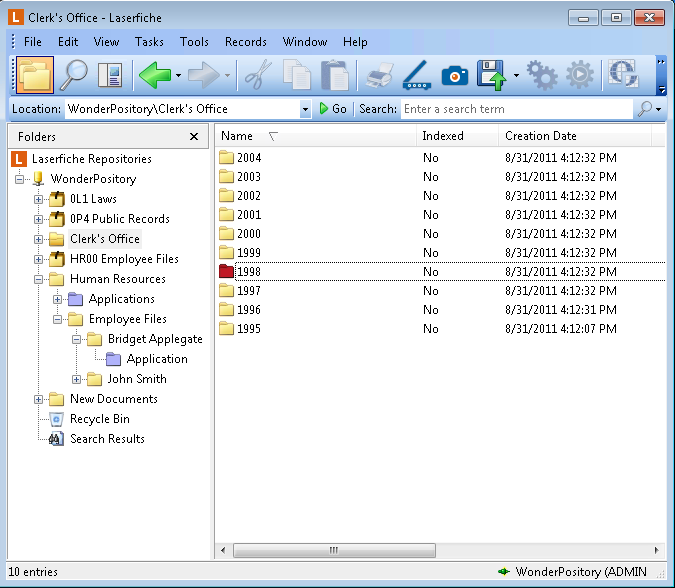Open the View menu
Viewport: 675px width, 588px height.
(x=106, y=42)
